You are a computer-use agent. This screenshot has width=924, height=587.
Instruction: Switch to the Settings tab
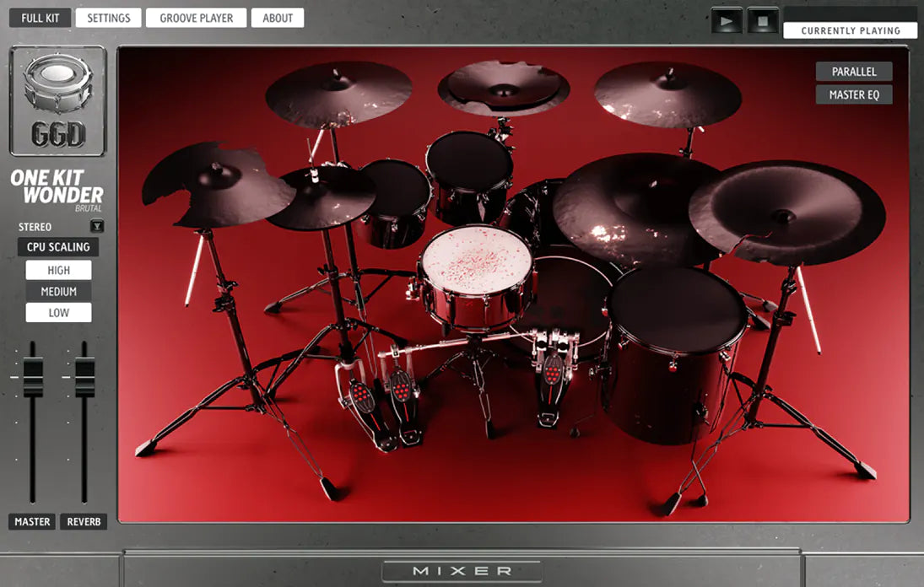pos(109,18)
